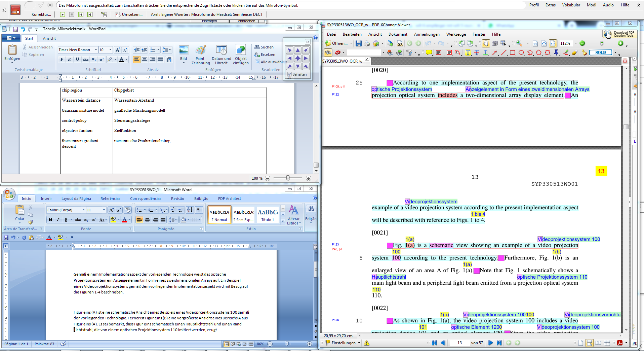This screenshot has height=351, width=644.
Task: Toggle the Behalten checkbox
Action: click(x=289, y=74)
